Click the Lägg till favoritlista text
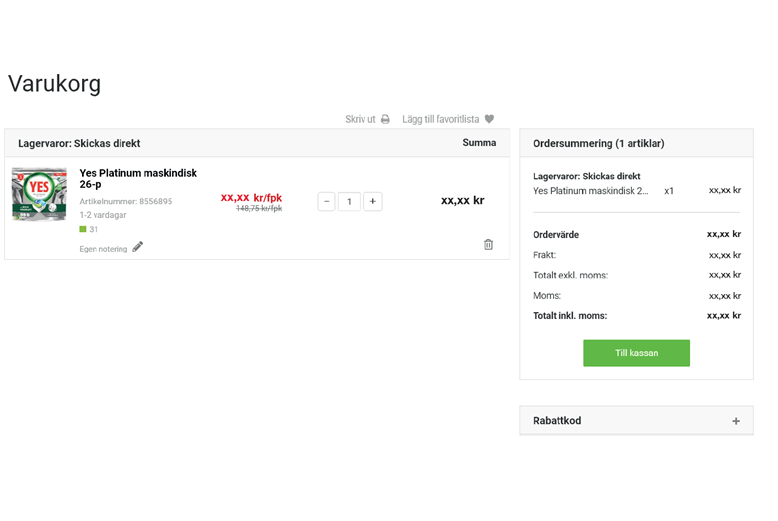 pos(440,119)
